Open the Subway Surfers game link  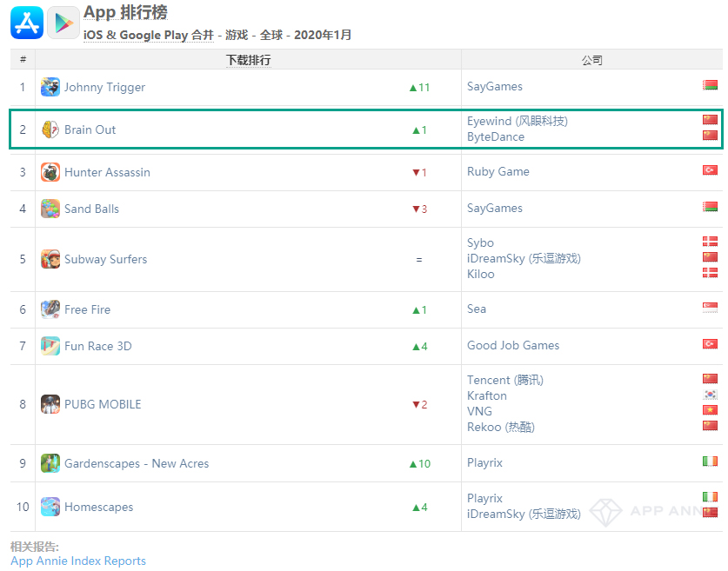tap(106, 259)
